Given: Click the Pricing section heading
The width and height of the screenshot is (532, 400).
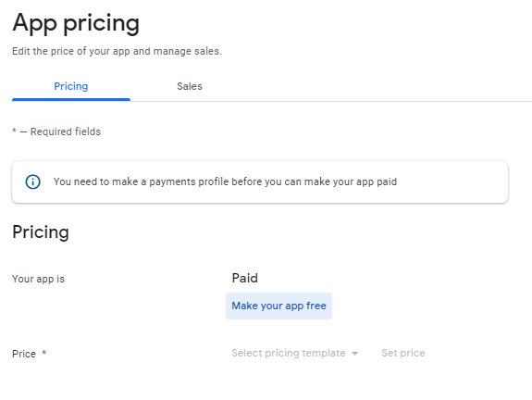Looking at the screenshot, I should tap(41, 232).
